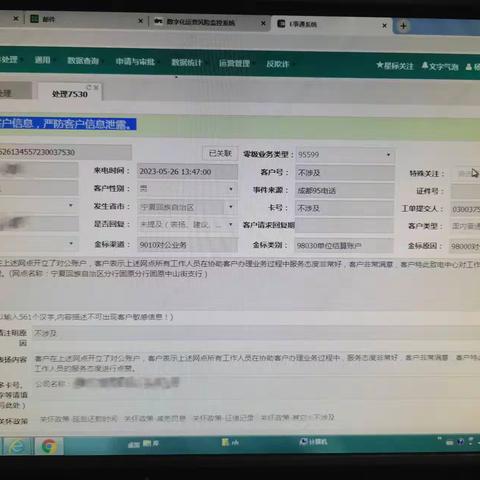Click the 数字化运营风险监控系统 tab favicon
This screenshot has height=480, width=480.
click(x=158, y=21)
